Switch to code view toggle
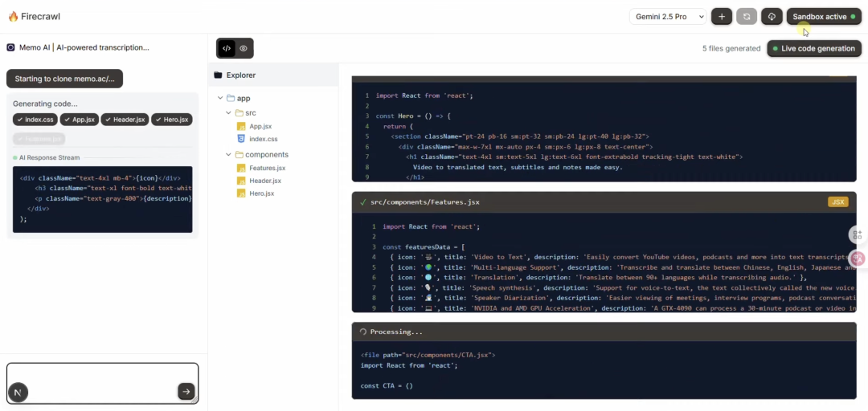This screenshot has width=868, height=411. (227, 48)
